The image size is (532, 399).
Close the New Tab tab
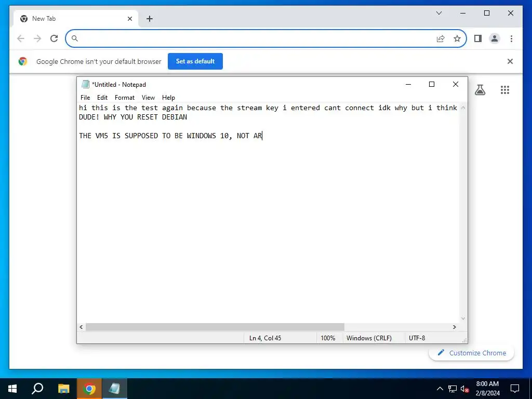tap(129, 19)
